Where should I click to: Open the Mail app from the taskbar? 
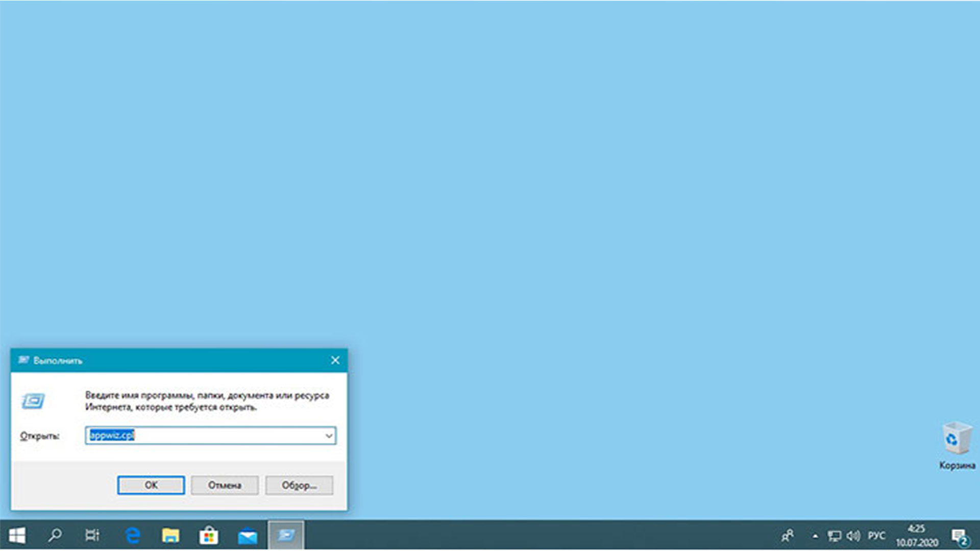(x=248, y=536)
